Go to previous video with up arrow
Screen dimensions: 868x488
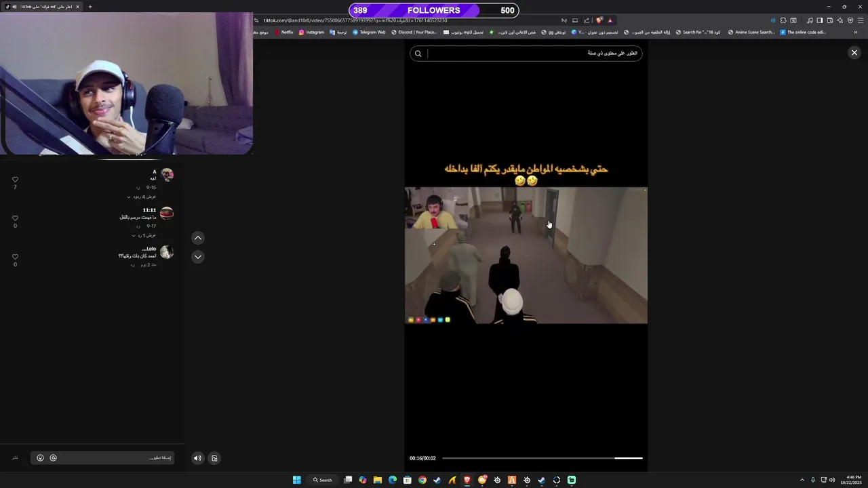coord(197,238)
